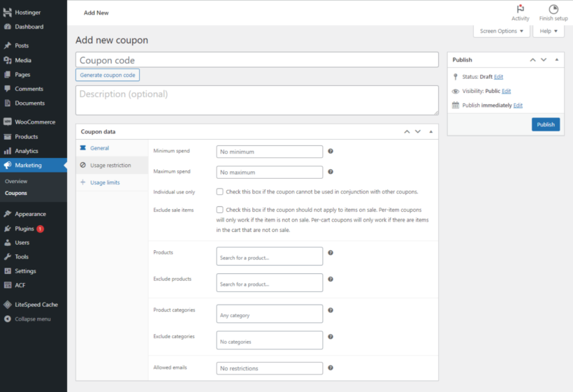The image size is (573, 392).
Task: Open WooCommerce in the sidebar
Action: coord(34,122)
